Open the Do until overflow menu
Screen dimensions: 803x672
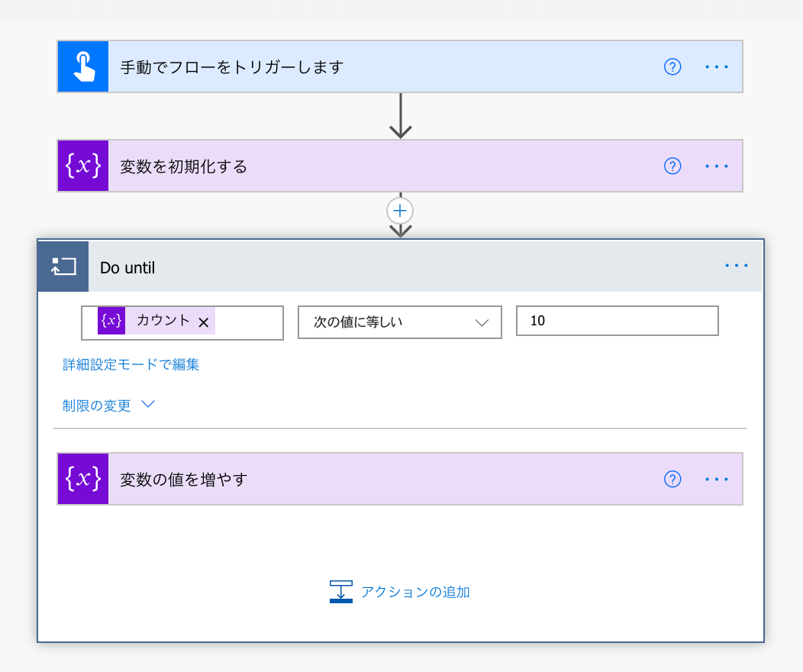pos(737,266)
